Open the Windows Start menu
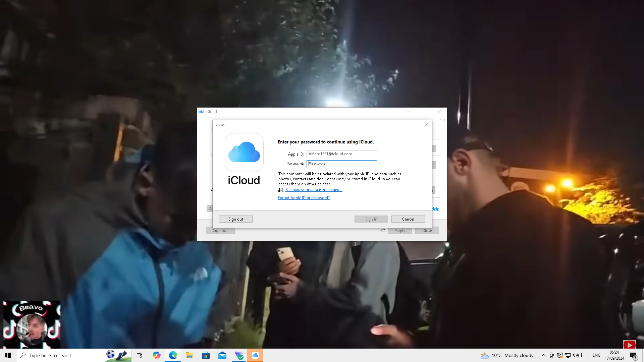Screen dimensions: 644x362 click(8, 355)
